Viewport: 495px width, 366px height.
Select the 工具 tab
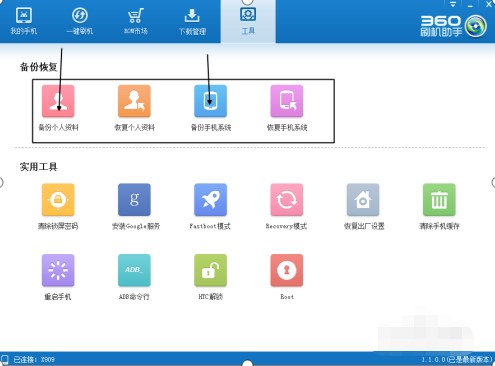click(248, 21)
